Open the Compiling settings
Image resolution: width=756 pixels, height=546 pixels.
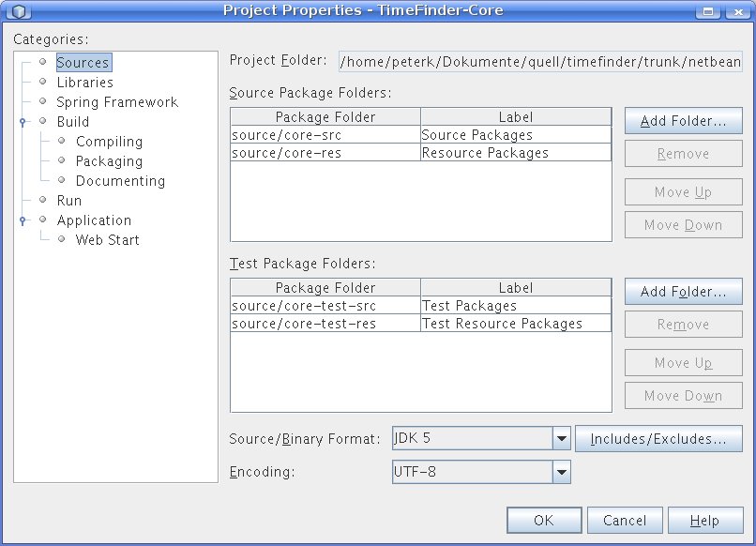click(x=109, y=142)
